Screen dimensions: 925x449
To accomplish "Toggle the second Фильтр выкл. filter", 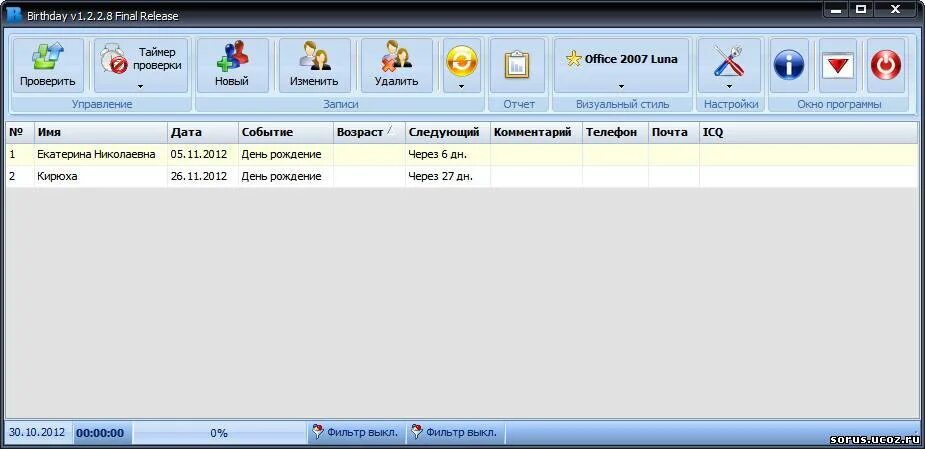I will point(454,432).
